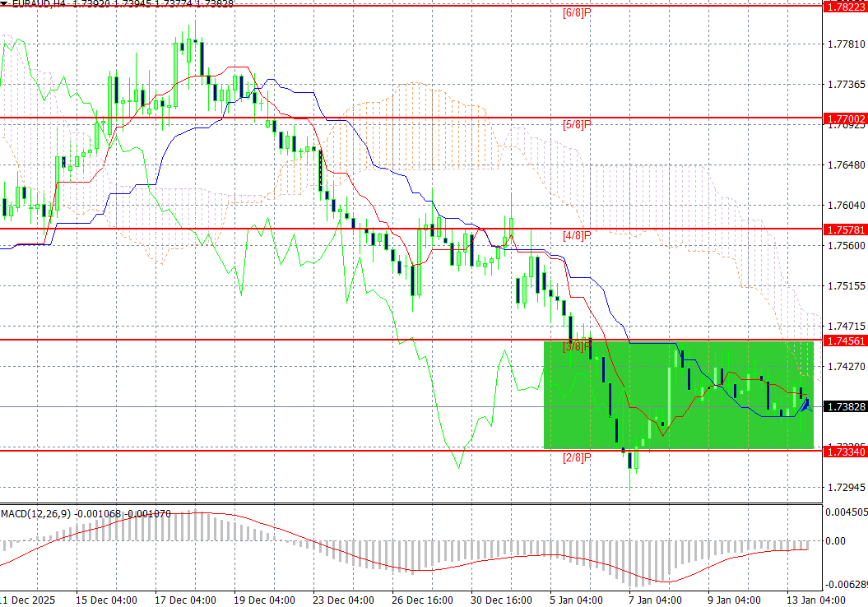
Task: Click the [2/8]P Murrey level label
Action: click(577, 458)
